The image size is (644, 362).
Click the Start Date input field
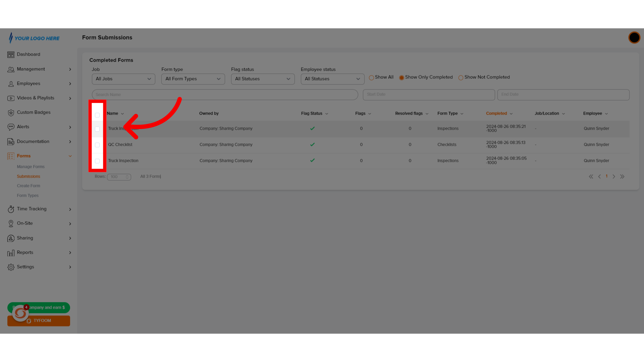(x=428, y=94)
